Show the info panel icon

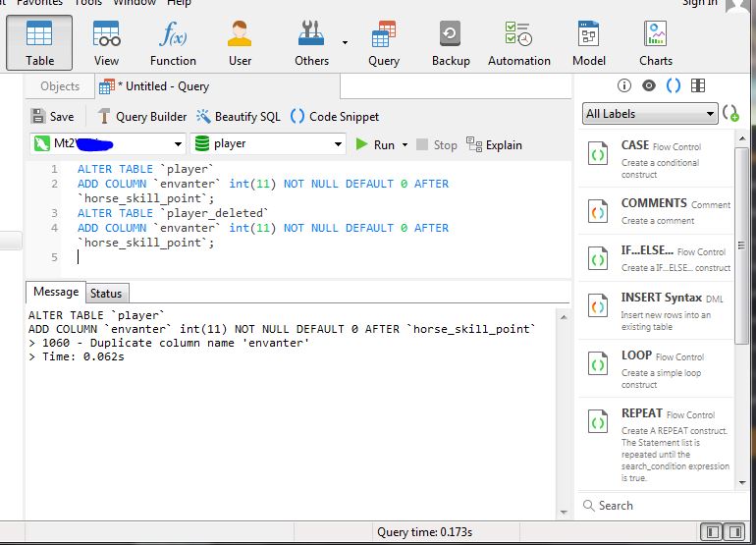pos(623,85)
